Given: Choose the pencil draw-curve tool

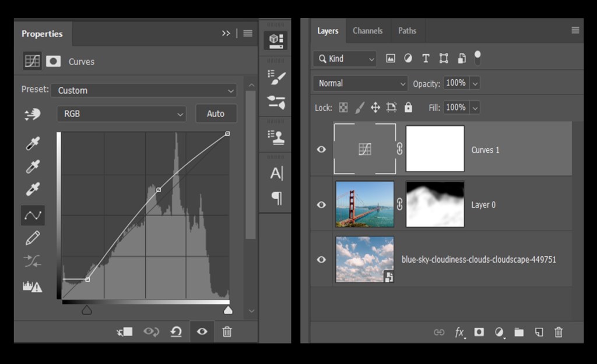Looking at the screenshot, I should (x=33, y=238).
